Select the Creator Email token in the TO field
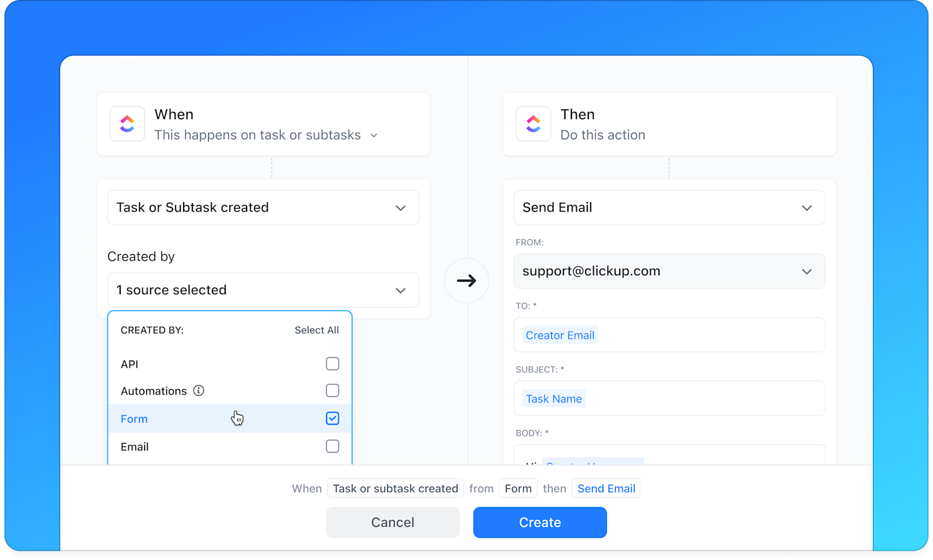Viewport: 933px width, 560px height. (559, 334)
